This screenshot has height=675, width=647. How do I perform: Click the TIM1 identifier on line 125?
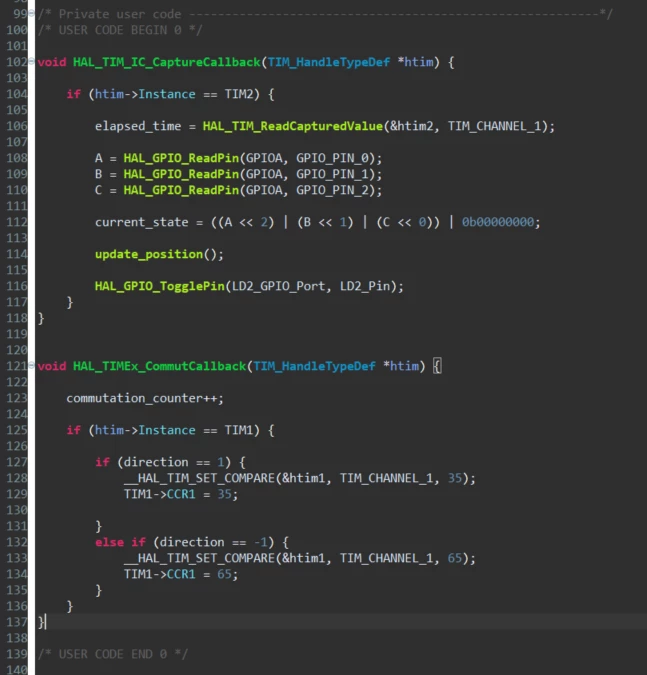[x=239, y=430]
